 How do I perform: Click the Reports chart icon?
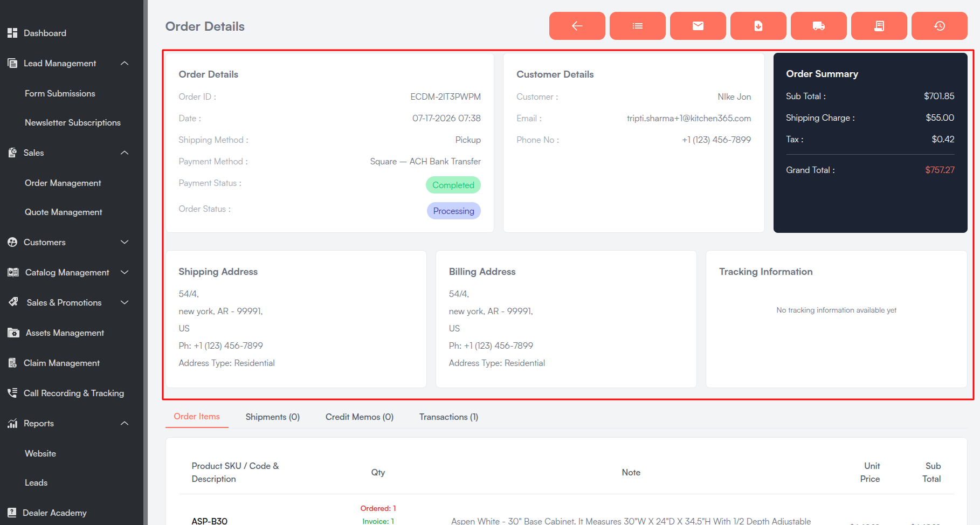click(12, 423)
